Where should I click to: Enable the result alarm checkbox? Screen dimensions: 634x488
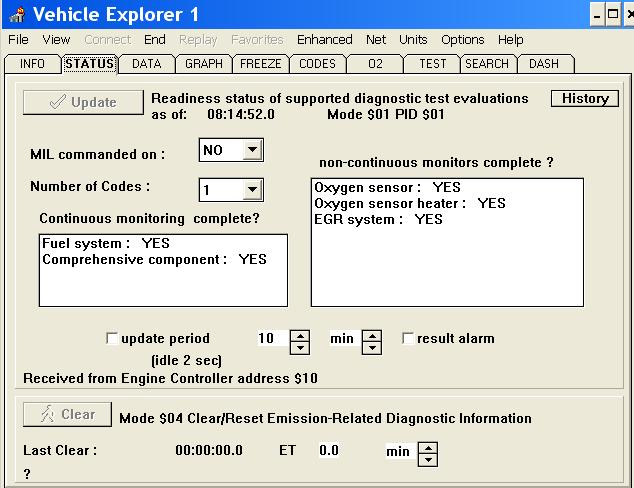click(x=408, y=339)
